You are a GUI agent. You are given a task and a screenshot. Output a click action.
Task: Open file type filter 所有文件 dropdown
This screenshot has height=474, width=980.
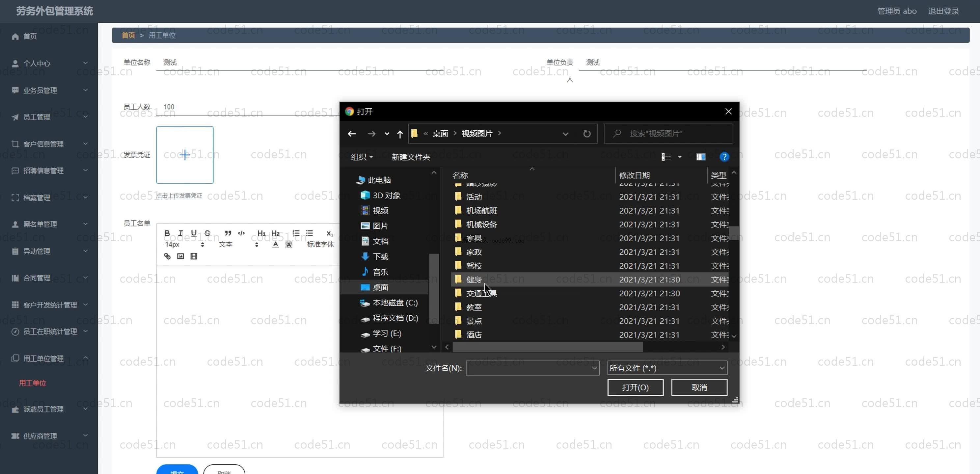pyautogui.click(x=667, y=368)
